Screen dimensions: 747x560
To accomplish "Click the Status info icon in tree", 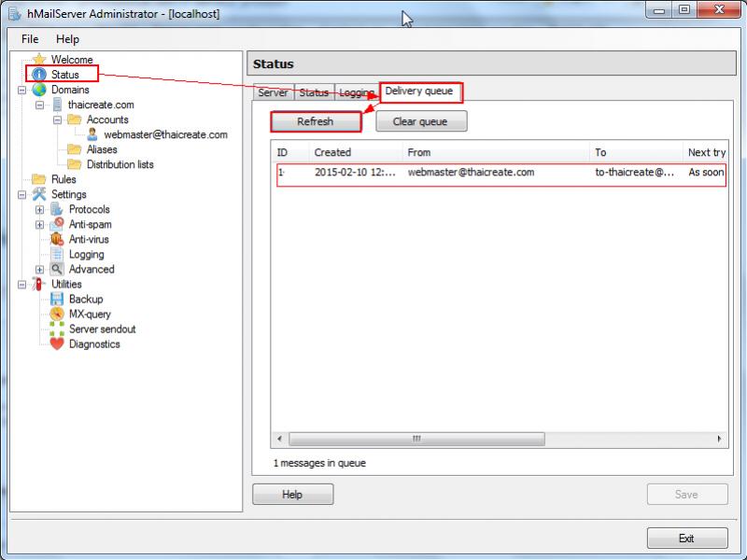I will [x=39, y=75].
